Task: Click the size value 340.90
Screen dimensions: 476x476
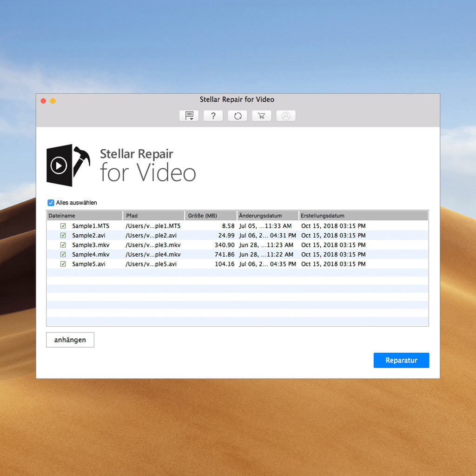Action: click(x=225, y=245)
